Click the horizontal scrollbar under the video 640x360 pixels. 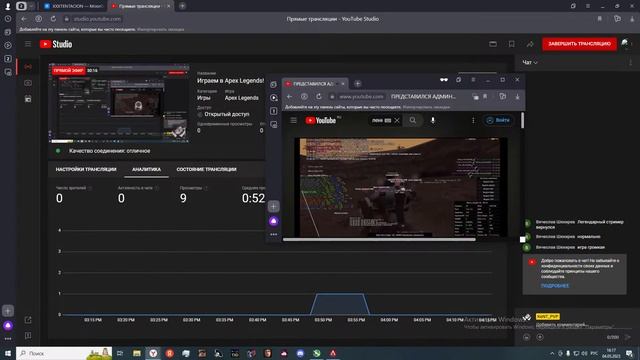pyautogui.click(x=379, y=240)
